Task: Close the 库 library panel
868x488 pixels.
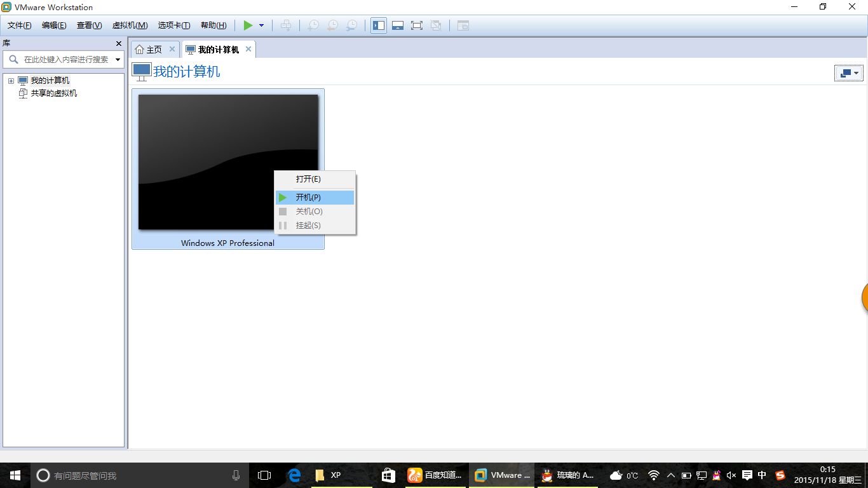Action: pyautogui.click(x=118, y=43)
